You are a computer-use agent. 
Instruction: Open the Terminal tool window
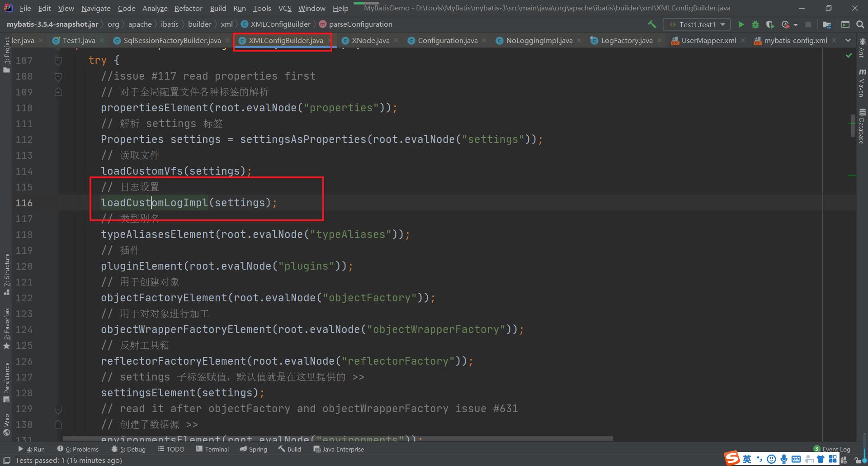[212, 449]
